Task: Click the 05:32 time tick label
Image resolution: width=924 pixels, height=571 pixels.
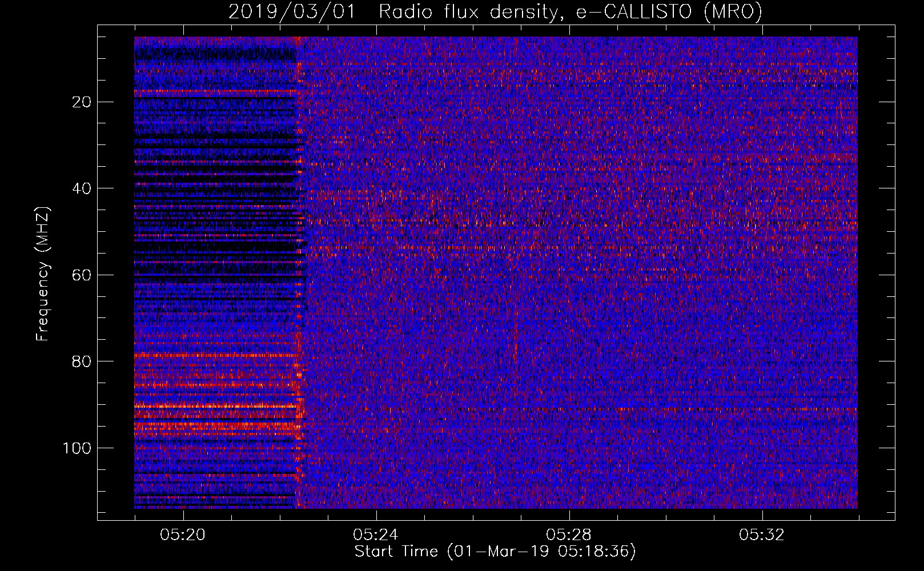Action: point(762,535)
